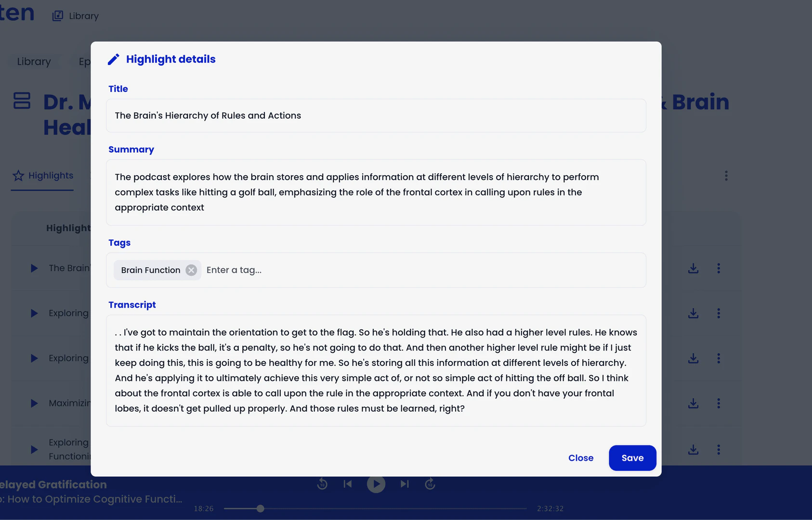Download the Maximizing highlight row
The height and width of the screenshot is (520, 812).
[x=693, y=403]
